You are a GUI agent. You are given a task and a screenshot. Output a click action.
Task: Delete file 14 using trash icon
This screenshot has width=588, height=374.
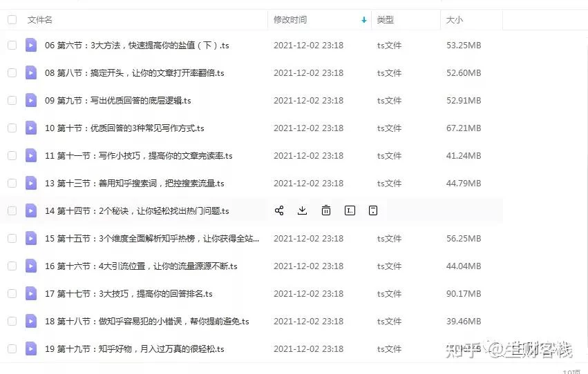tap(326, 210)
